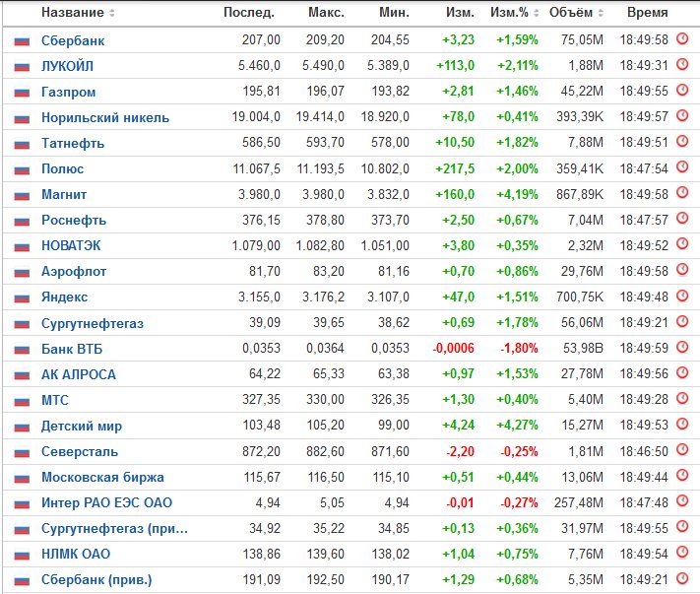The image size is (700, 594).
Task: Open the Полюс stock link
Action: pyautogui.click(x=62, y=168)
